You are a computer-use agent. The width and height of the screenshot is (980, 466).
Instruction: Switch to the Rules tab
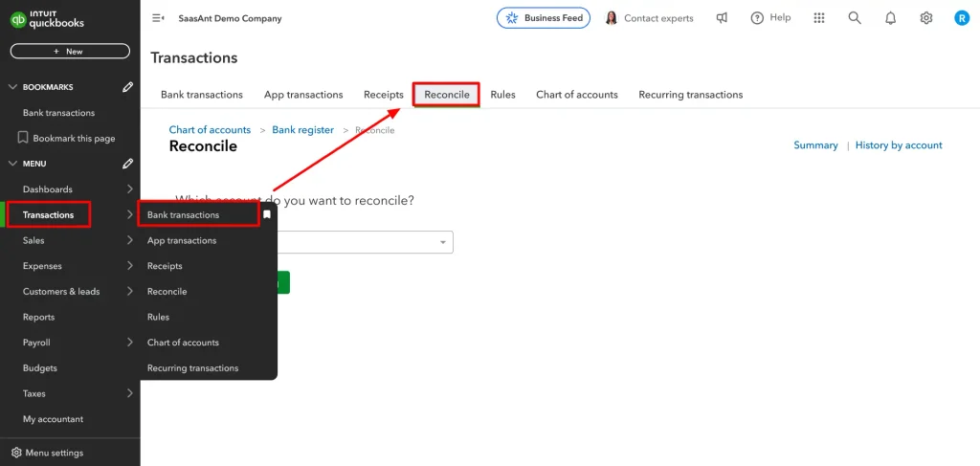[502, 95]
